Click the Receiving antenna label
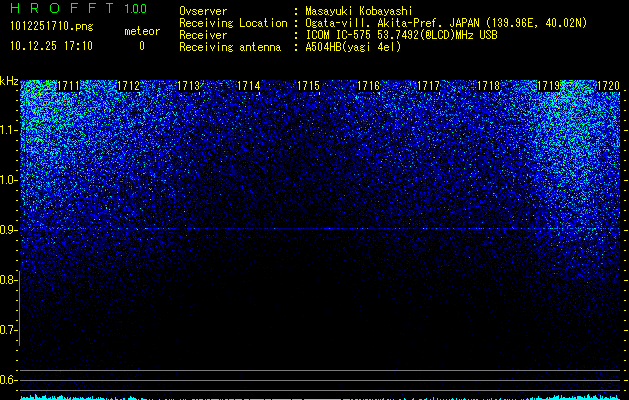 (x=230, y=47)
